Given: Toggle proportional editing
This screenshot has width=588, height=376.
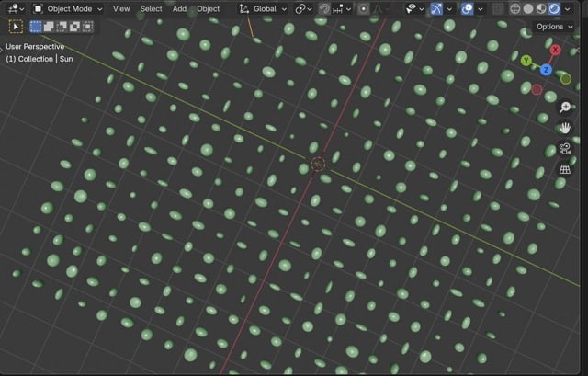Looking at the screenshot, I should 363,8.
